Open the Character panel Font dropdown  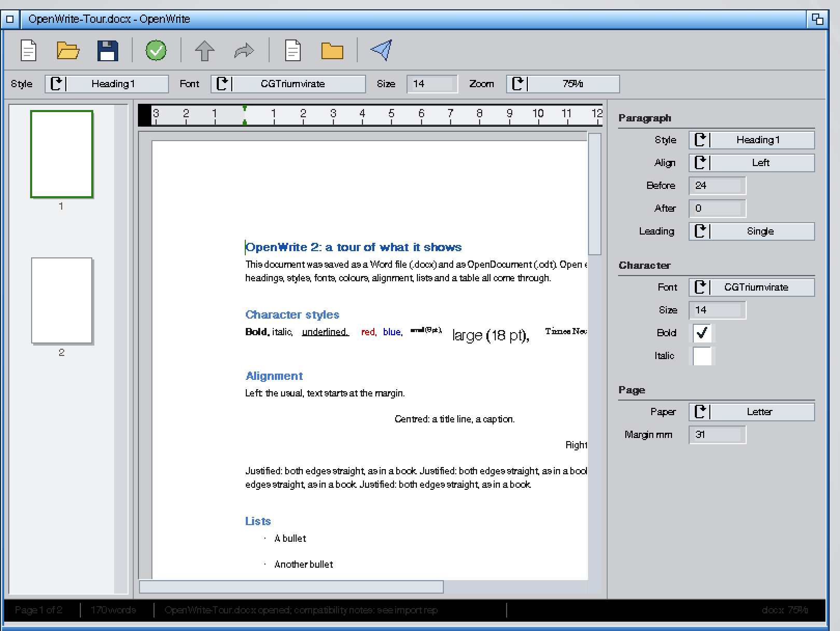click(752, 287)
